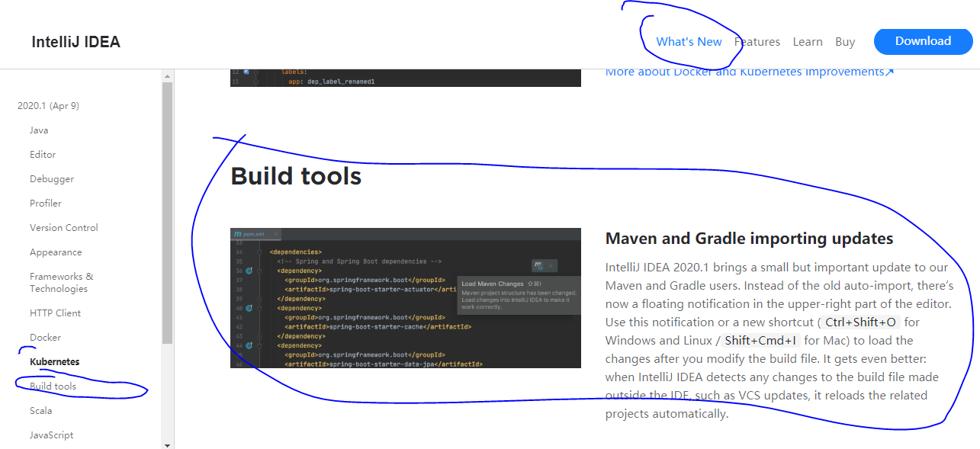
Task: Navigate to the Debugger section
Action: click(51, 178)
